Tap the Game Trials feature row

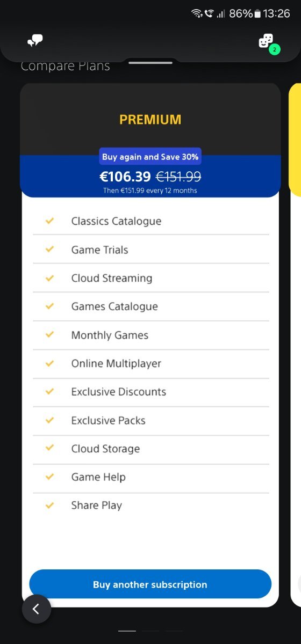click(150, 250)
